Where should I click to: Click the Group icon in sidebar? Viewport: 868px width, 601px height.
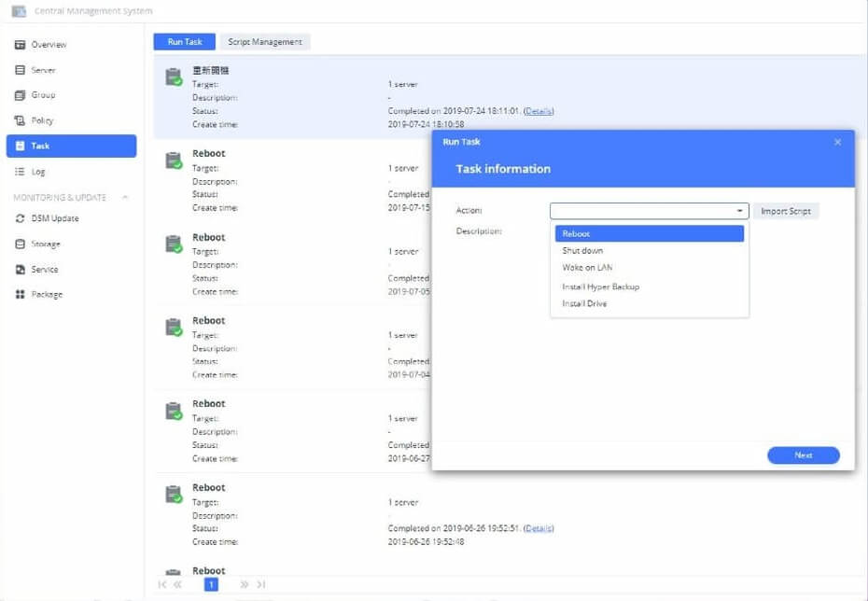pyautogui.click(x=20, y=95)
